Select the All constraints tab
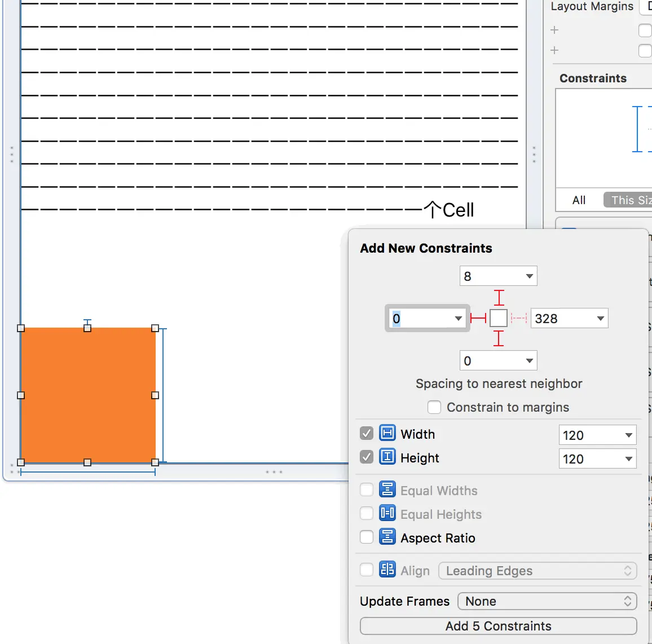The width and height of the screenshot is (652, 644). (579, 200)
